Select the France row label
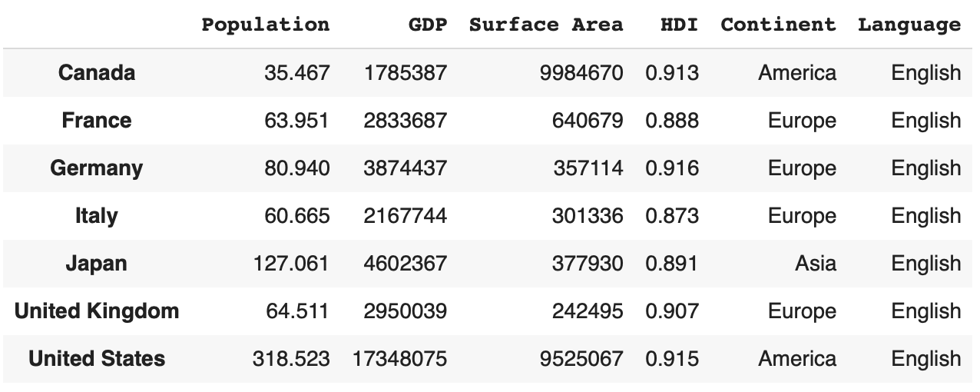Screen dimensions: 980x392 coord(97,121)
